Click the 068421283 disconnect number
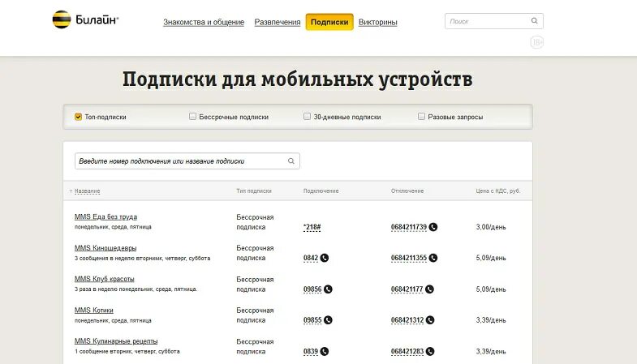 pos(407,351)
